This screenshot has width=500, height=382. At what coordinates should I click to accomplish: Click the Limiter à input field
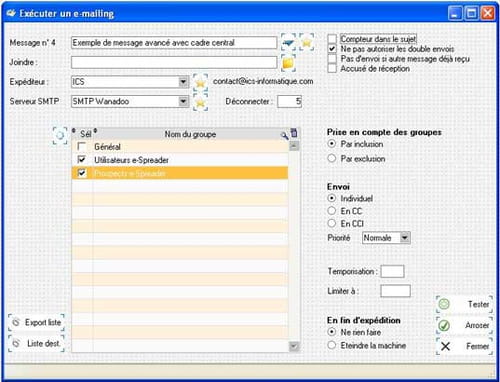(395, 291)
